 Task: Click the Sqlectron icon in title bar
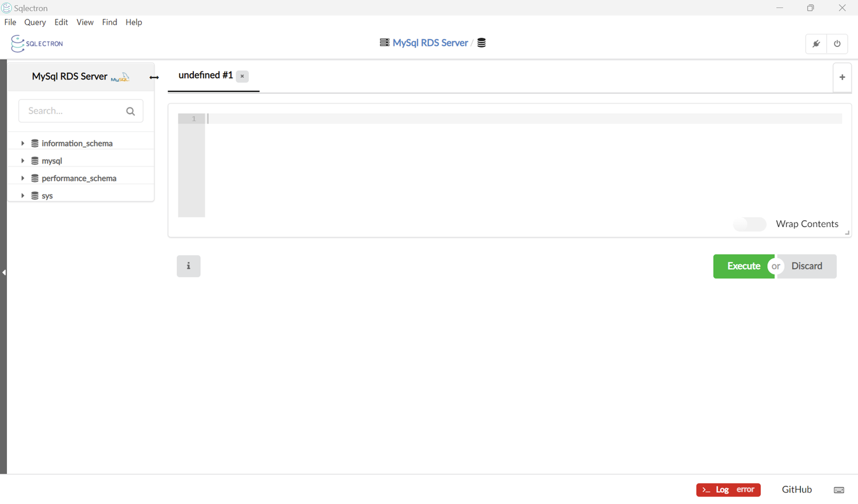pyautogui.click(x=6, y=7)
